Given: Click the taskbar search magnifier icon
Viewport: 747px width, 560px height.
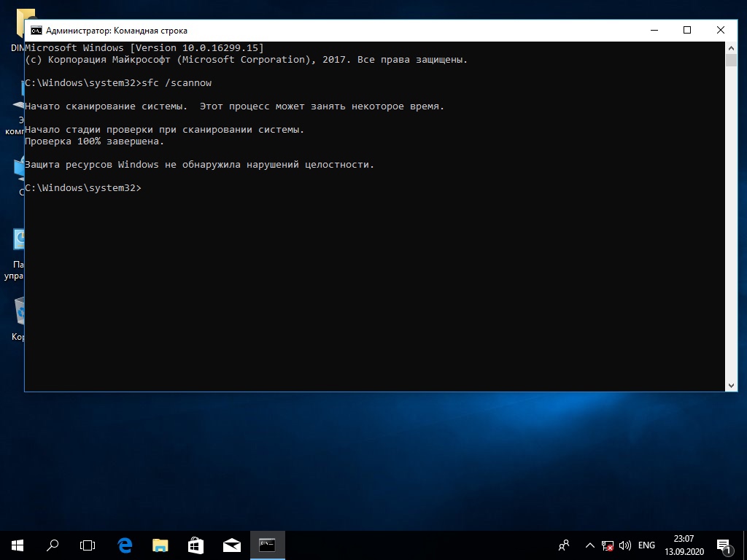Looking at the screenshot, I should pos(53,545).
